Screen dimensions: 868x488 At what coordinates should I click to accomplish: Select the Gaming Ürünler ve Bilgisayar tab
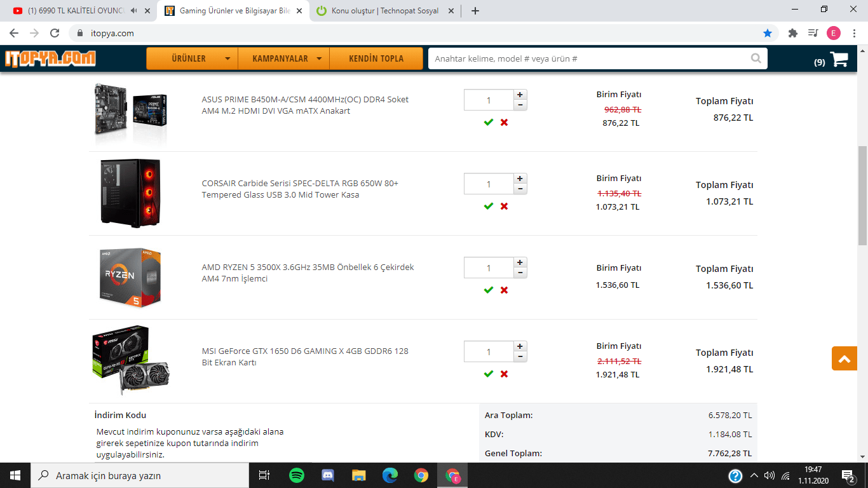[x=233, y=11]
